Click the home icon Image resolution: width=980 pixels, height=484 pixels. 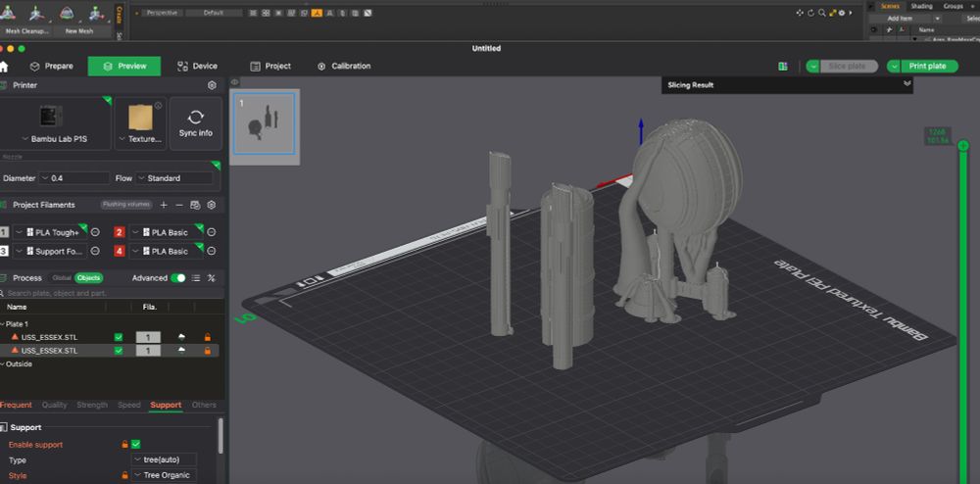[4, 67]
